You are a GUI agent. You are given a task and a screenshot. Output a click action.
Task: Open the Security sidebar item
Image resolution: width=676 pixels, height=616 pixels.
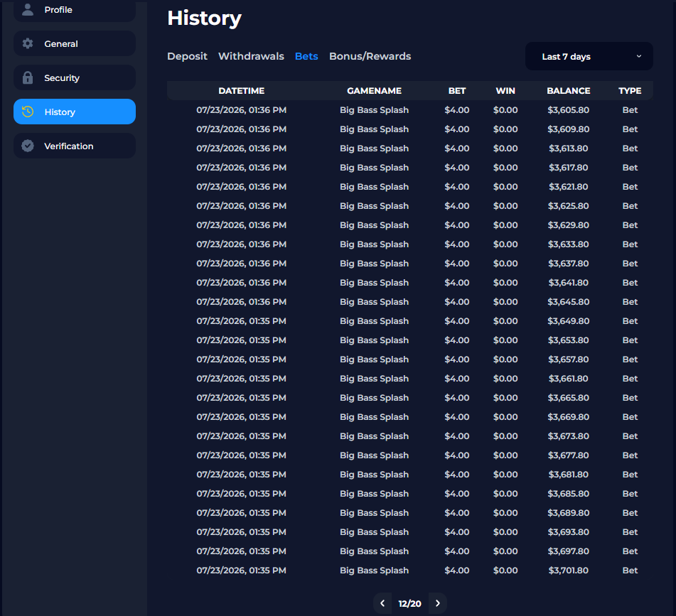(75, 77)
